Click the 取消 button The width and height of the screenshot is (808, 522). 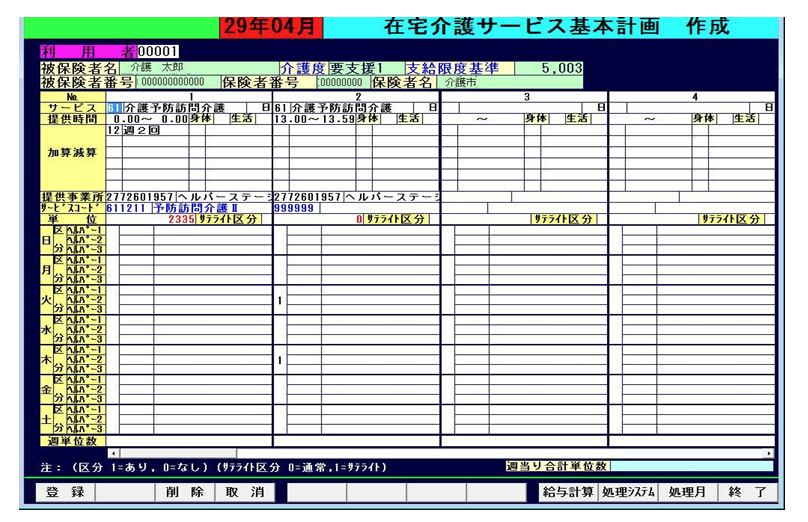click(244, 492)
